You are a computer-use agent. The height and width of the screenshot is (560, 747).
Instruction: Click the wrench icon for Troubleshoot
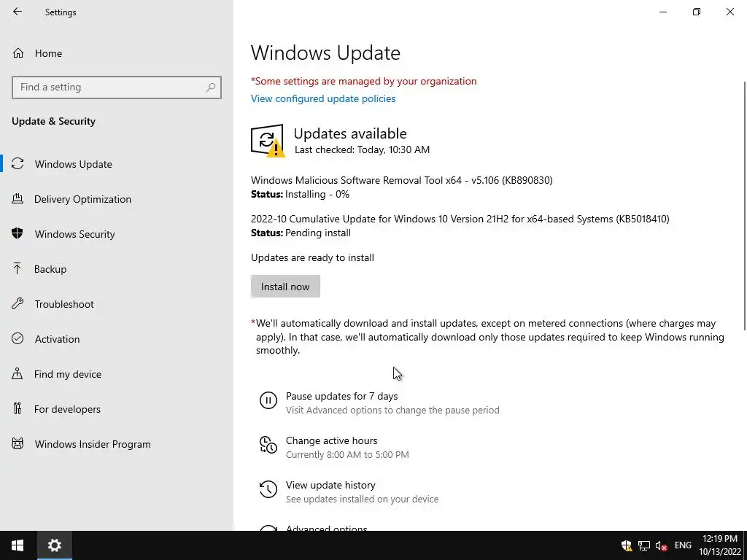[18, 303]
